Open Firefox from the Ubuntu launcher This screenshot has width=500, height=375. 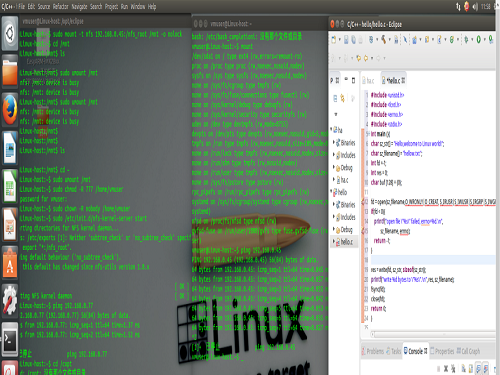10,109
